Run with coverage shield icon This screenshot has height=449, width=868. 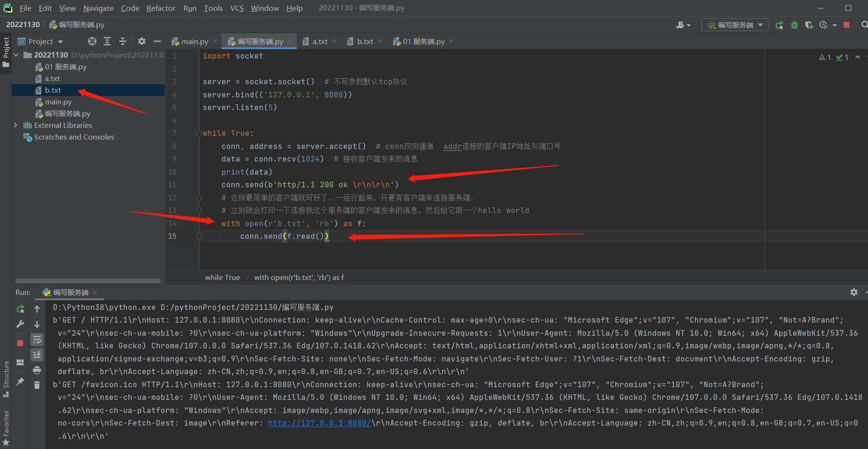809,25
